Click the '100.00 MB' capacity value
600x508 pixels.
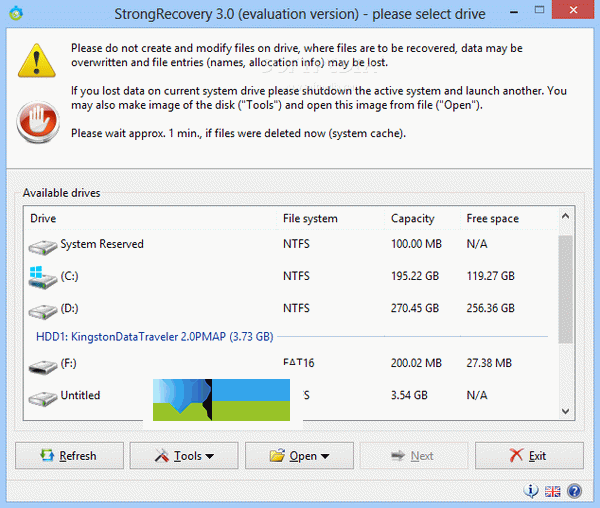click(x=416, y=244)
